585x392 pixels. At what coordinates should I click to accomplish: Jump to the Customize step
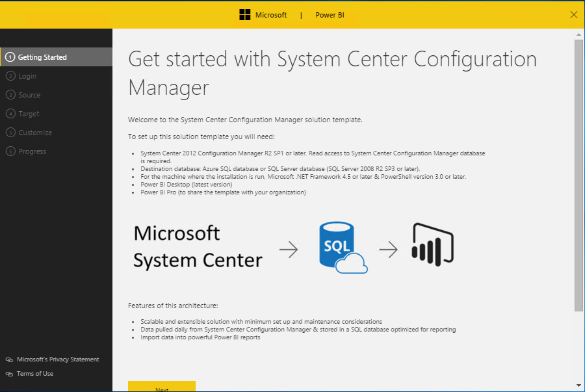[x=35, y=133]
